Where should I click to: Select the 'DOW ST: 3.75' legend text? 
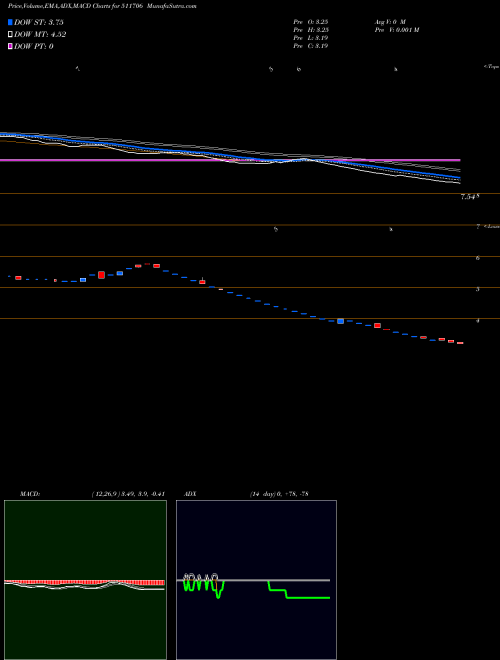coord(38,22)
